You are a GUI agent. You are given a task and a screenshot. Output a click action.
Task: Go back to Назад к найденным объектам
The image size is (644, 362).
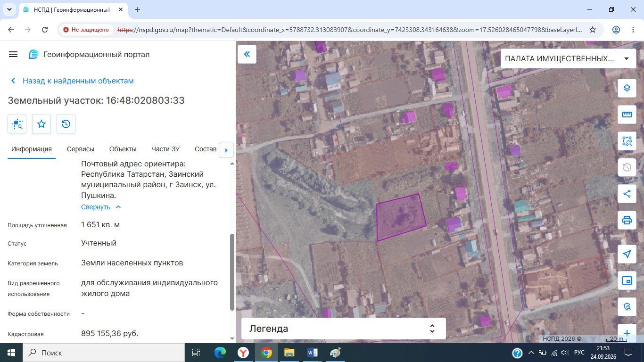[73, 81]
